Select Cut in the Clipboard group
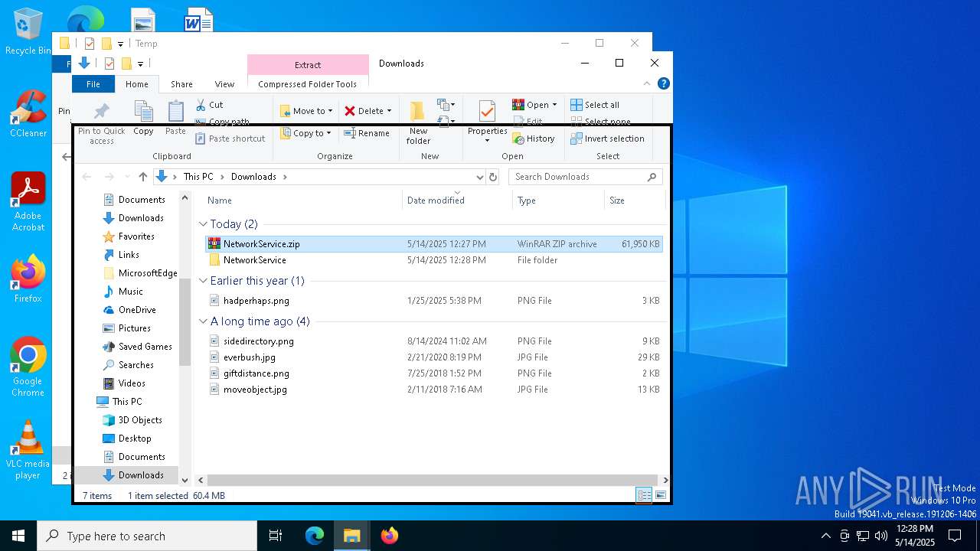Screen dimensions: 980x551 [x=208, y=105]
